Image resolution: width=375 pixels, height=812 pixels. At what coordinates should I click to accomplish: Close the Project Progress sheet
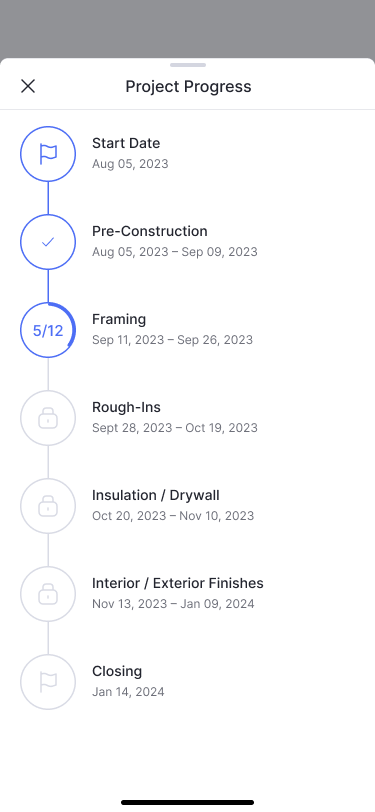click(28, 86)
